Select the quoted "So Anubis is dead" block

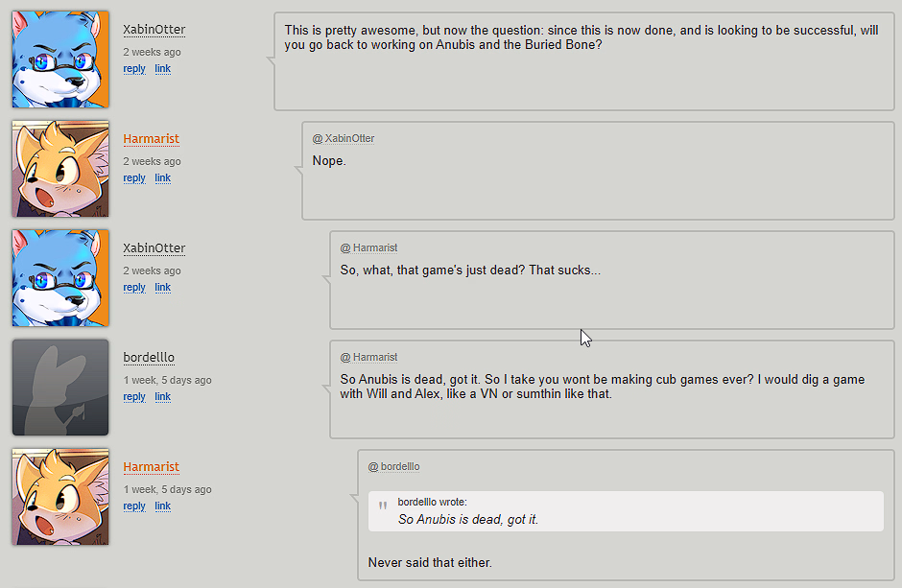click(626, 511)
